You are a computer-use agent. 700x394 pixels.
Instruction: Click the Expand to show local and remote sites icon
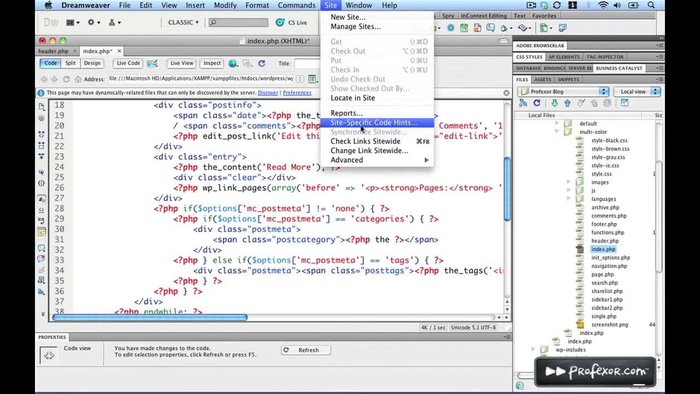[624, 103]
